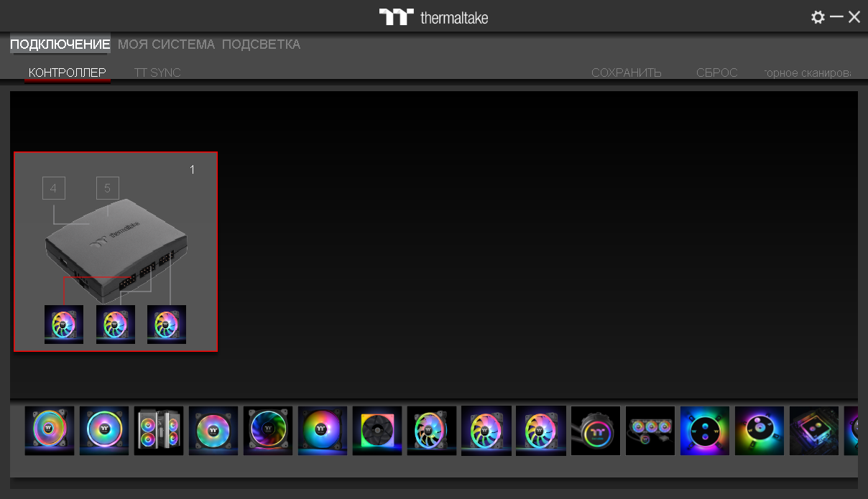Pick the black fan with square rainbow frame
Screen dimensions: 868x499
tap(377, 431)
